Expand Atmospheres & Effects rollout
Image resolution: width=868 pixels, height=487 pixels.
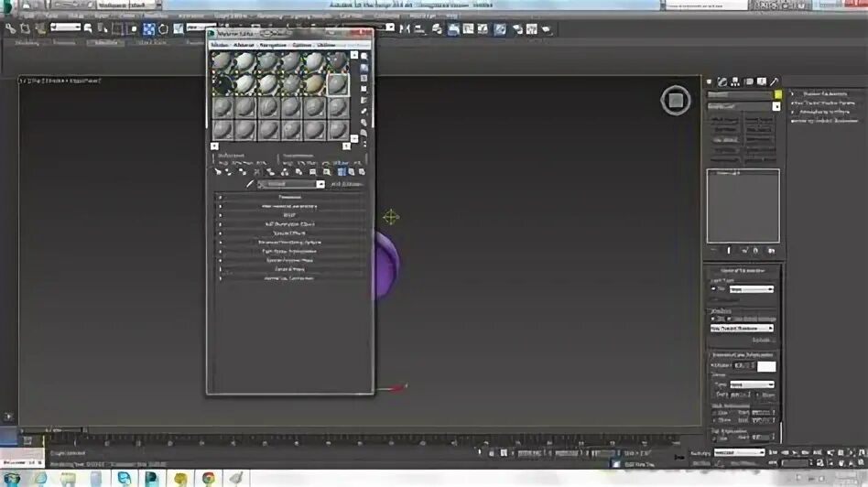click(x=824, y=112)
